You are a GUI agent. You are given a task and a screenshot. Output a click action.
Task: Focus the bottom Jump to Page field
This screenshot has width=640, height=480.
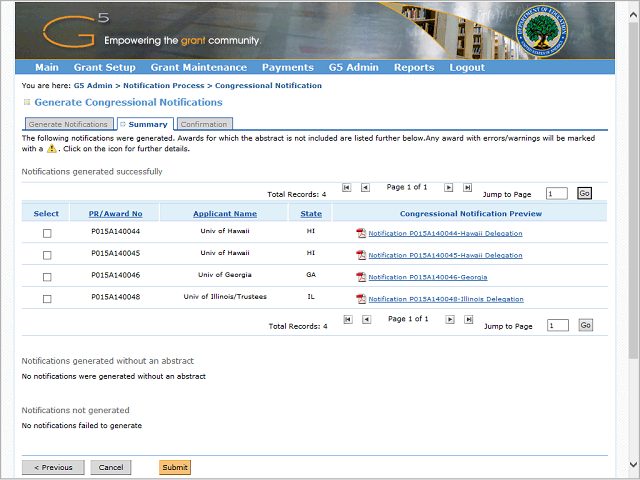click(558, 325)
